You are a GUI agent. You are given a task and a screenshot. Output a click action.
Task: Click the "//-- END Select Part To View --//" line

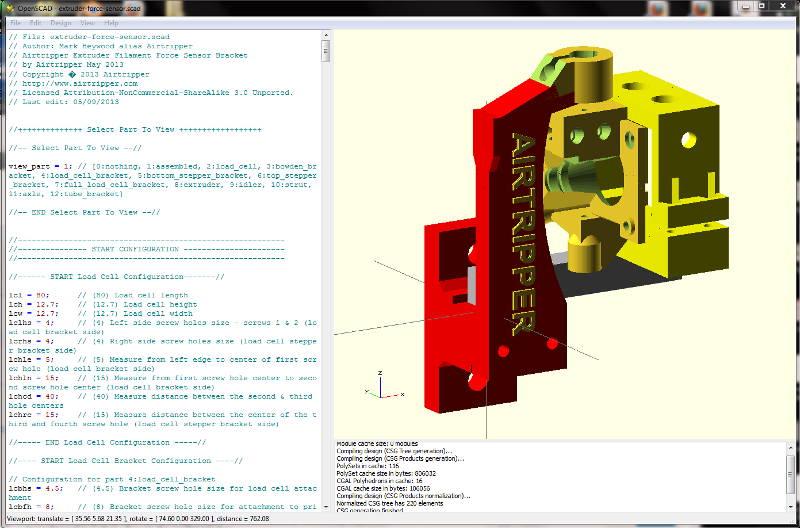tap(85, 212)
